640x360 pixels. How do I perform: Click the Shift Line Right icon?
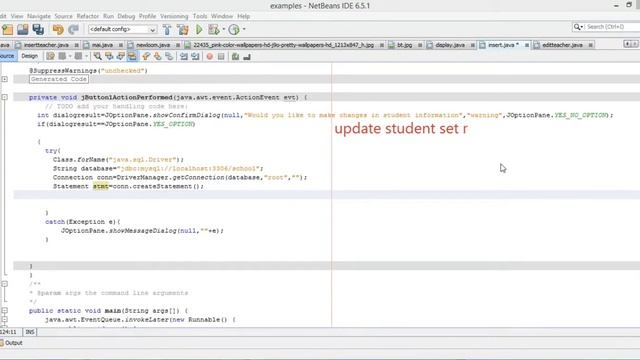coord(195,56)
